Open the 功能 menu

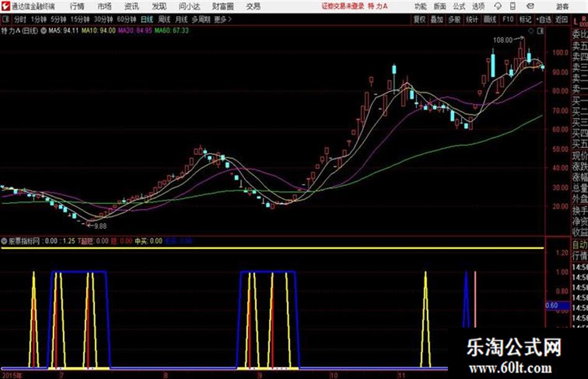click(421, 6)
